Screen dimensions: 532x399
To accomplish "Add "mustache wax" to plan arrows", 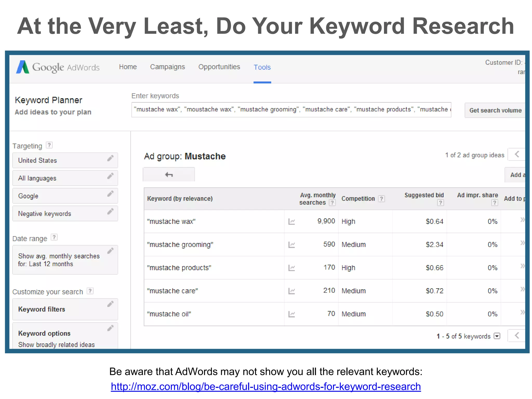I will click(x=522, y=220).
